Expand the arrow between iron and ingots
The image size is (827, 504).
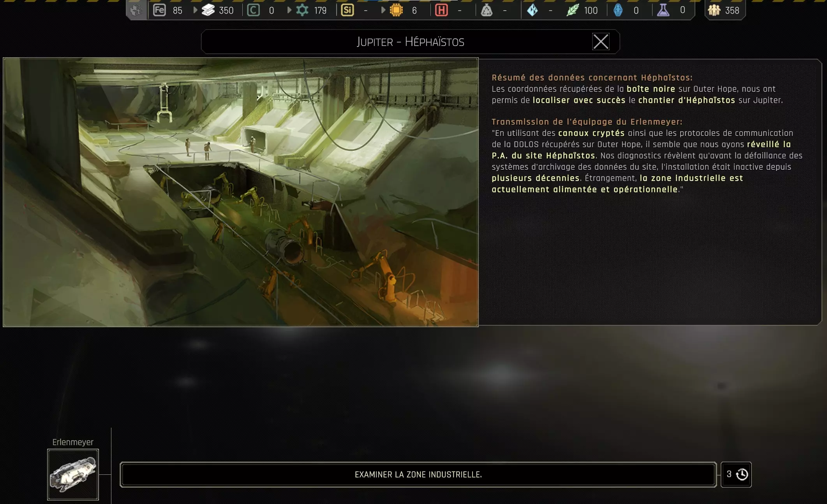(195, 10)
